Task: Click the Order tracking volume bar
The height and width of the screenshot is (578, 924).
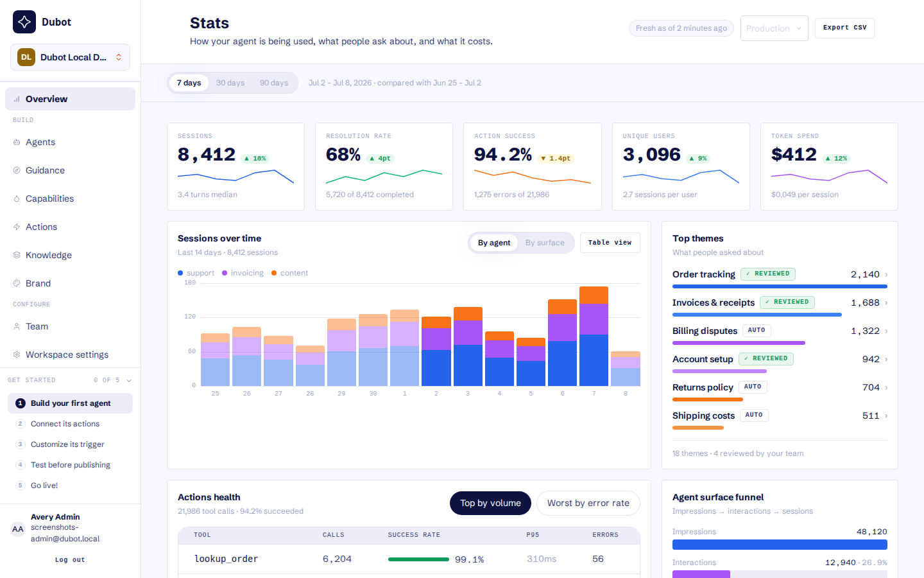Action: tap(780, 286)
